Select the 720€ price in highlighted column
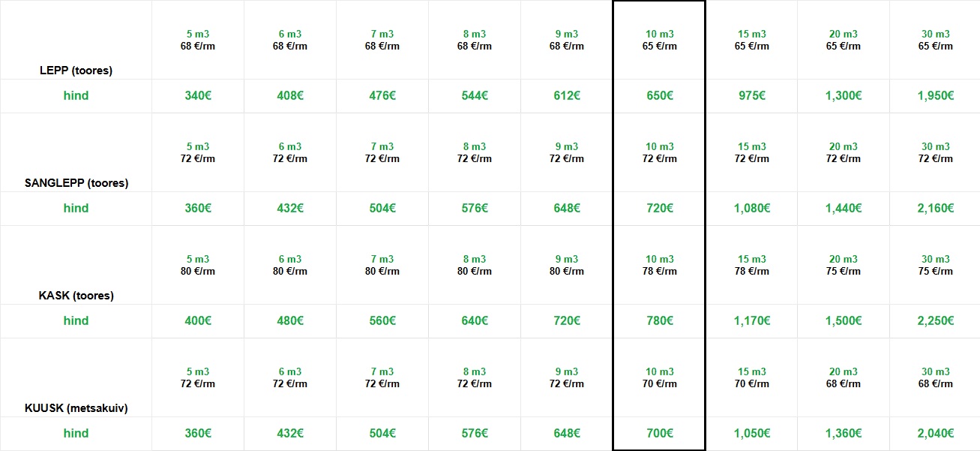 click(x=659, y=209)
